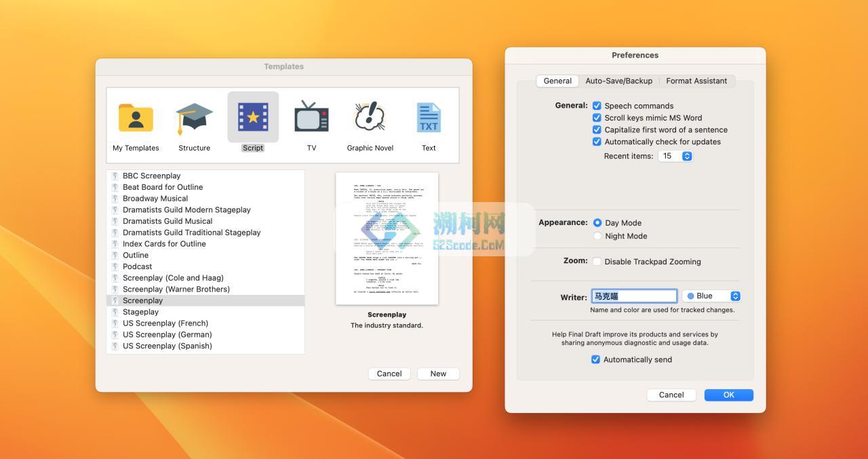Click icon beside US Screenplay (French)

tap(115, 323)
